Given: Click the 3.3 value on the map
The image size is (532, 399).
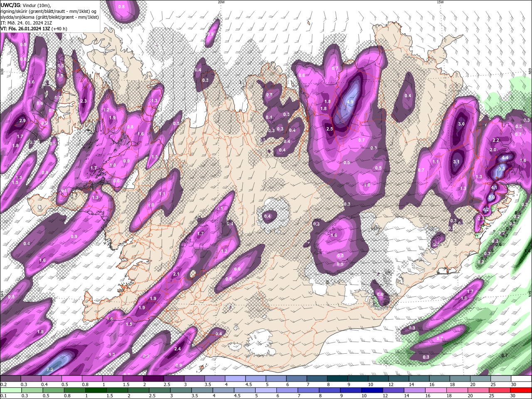Looking at the screenshot, I should 501,169.
